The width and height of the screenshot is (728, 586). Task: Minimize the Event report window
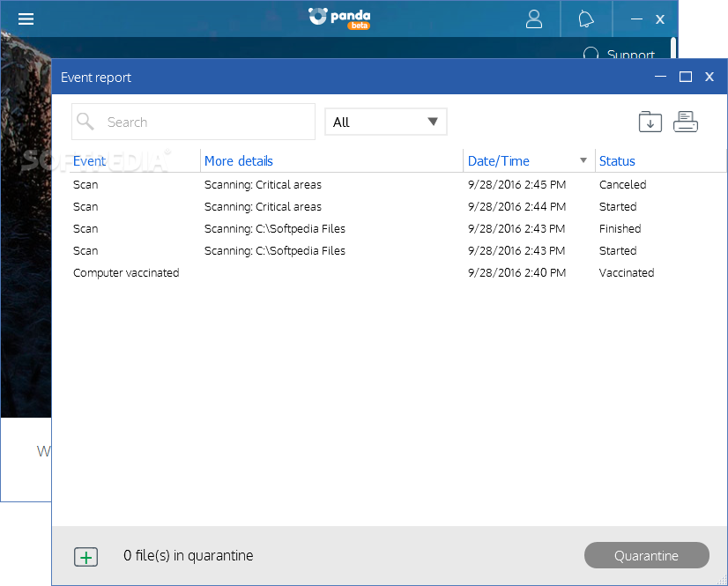(660, 77)
